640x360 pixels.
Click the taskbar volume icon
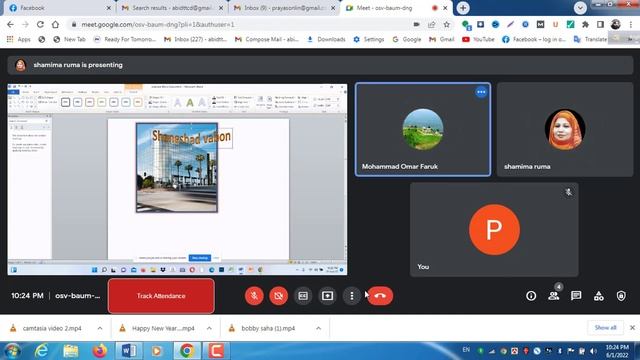(x=594, y=351)
